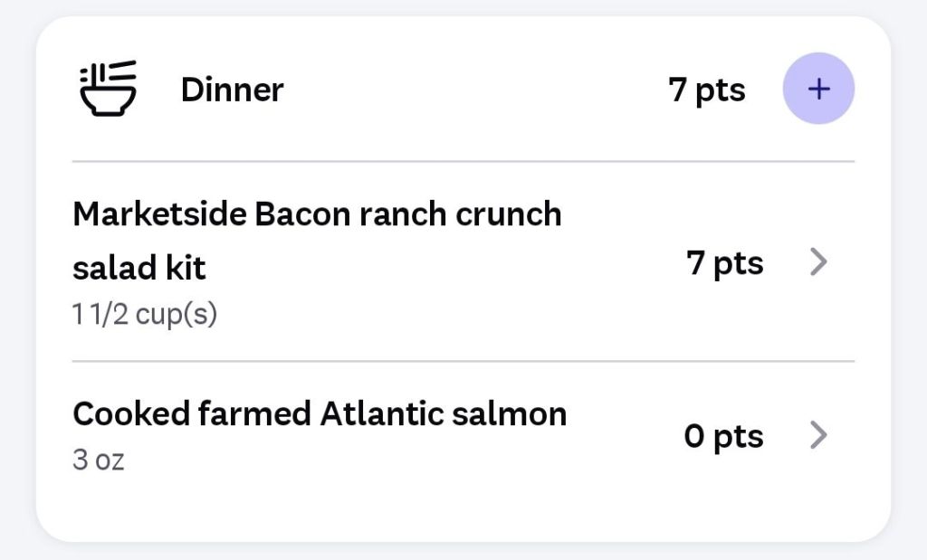This screenshot has height=560, width=927.
Task: Tap the 3 oz serving size
Action: [98, 460]
